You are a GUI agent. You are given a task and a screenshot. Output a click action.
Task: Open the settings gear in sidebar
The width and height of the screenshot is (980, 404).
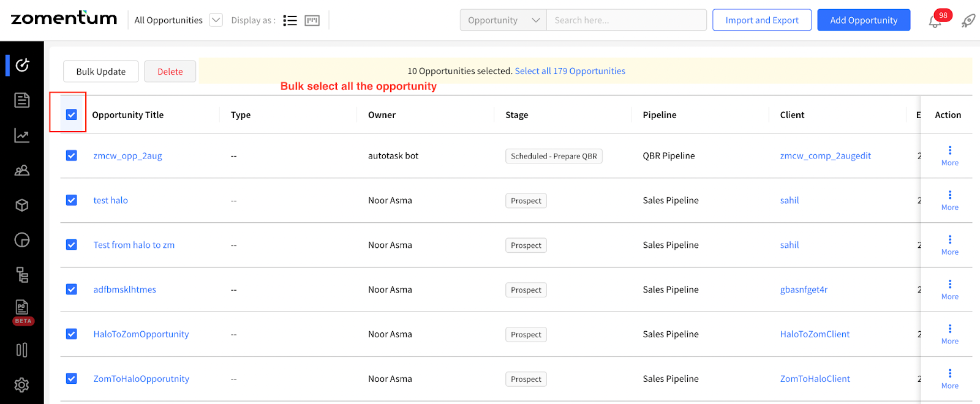coord(22,385)
